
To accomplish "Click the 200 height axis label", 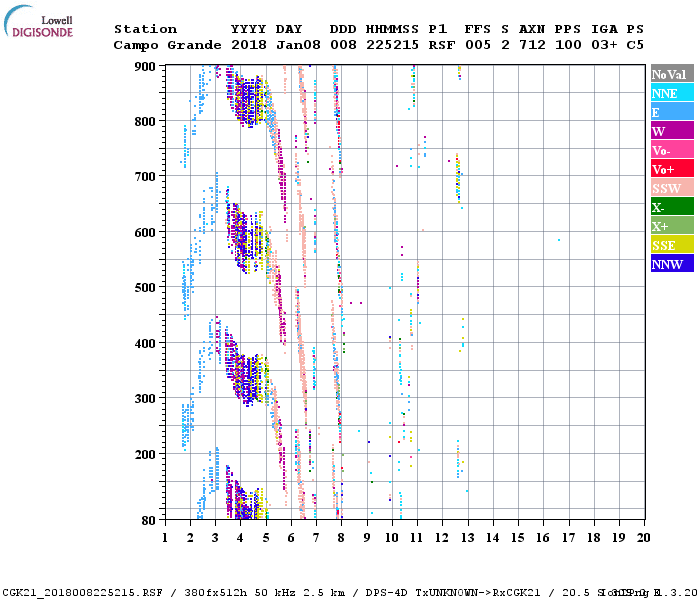I will click(x=145, y=455).
